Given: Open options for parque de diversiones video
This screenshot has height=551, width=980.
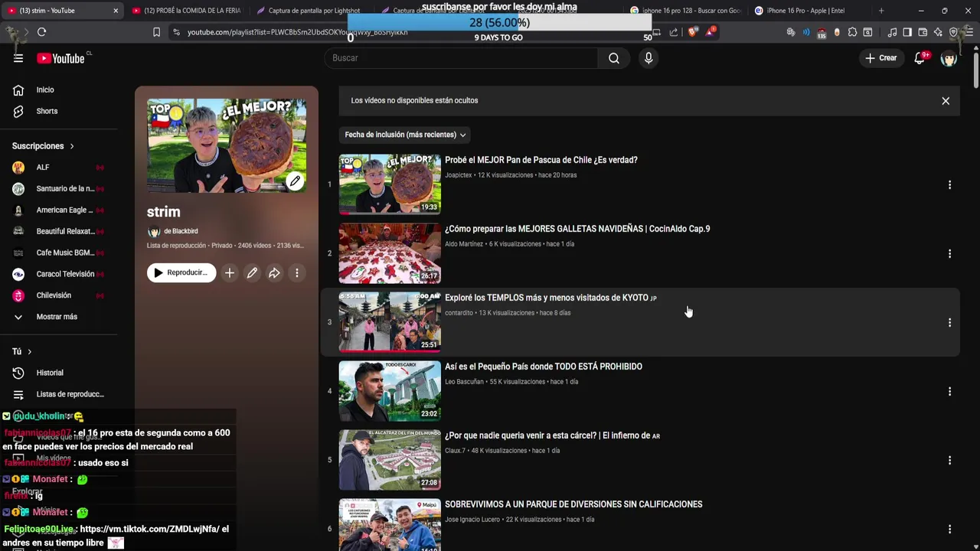Looking at the screenshot, I should pyautogui.click(x=949, y=530).
